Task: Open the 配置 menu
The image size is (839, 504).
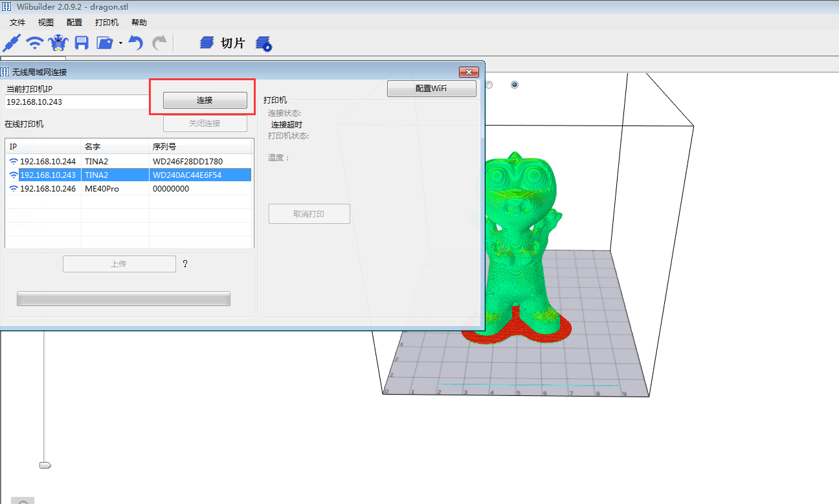Action: (x=74, y=23)
